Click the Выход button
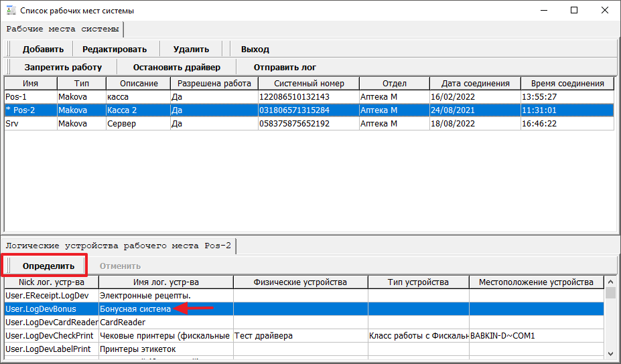 coord(255,49)
